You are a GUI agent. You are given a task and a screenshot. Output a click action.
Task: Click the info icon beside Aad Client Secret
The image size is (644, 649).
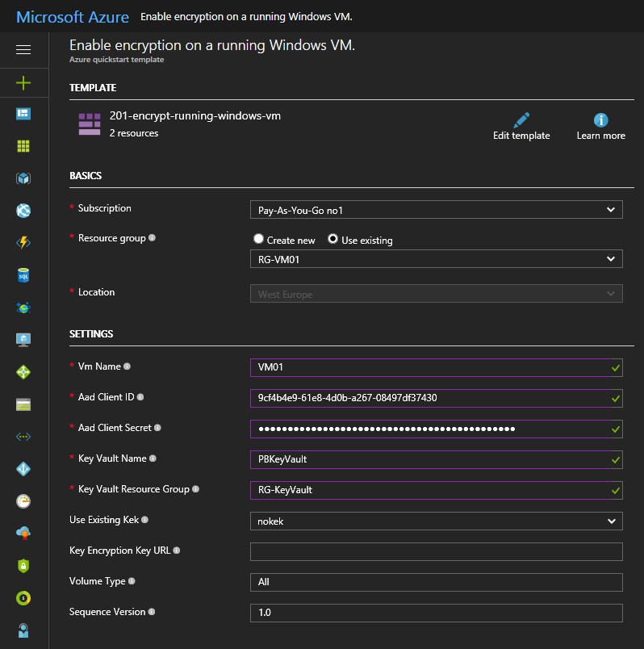[157, 428]
